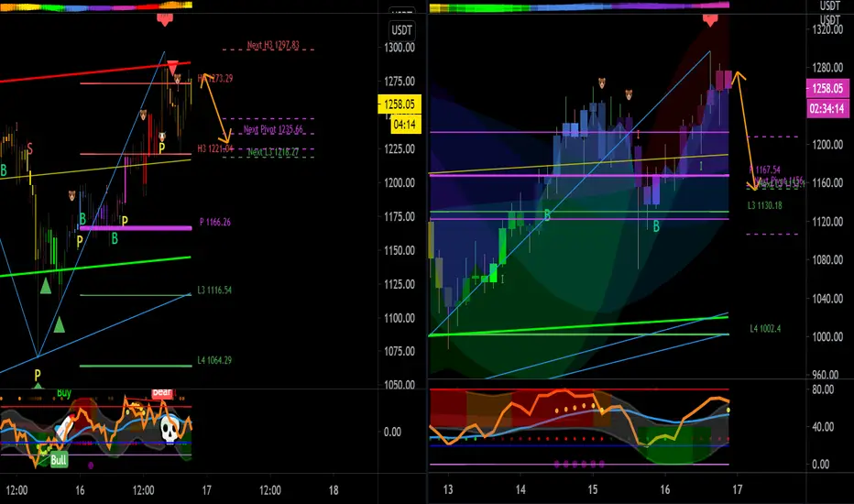Click date 18 on the left time axis
This screenshot has height=504, width=854.
tap(334, 490)
